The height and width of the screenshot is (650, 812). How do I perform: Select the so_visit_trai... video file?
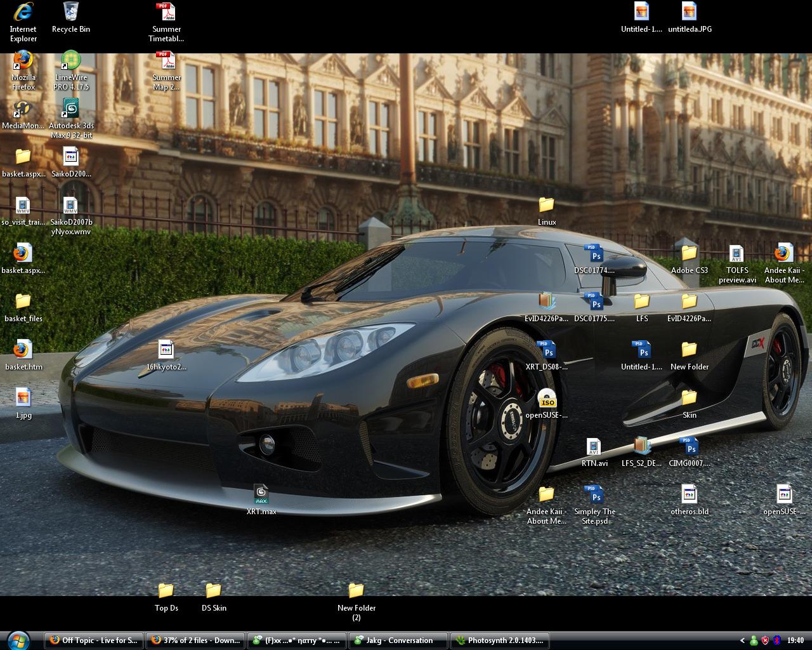click(x=23, y=204)
